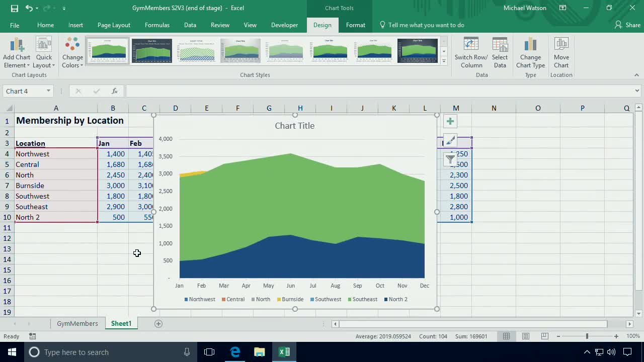Toggle the Chart Filters funnel button
This screenshot has height=362, width=644.
450,159
